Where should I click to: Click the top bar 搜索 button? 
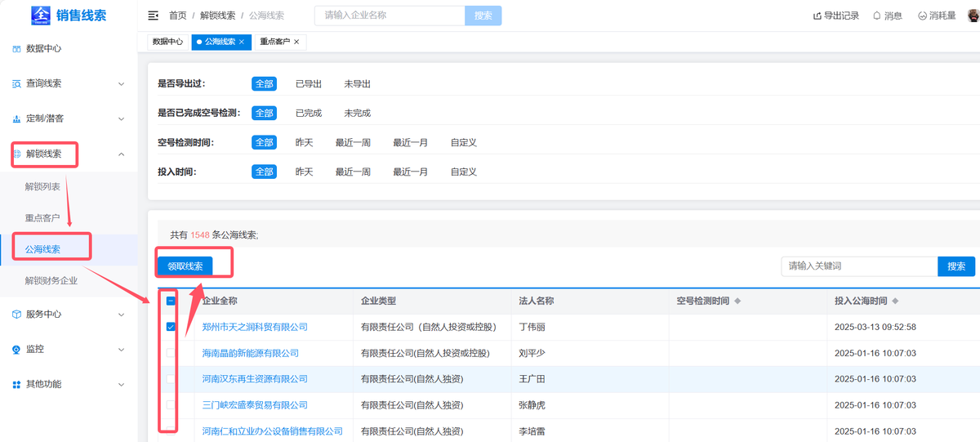483,16
